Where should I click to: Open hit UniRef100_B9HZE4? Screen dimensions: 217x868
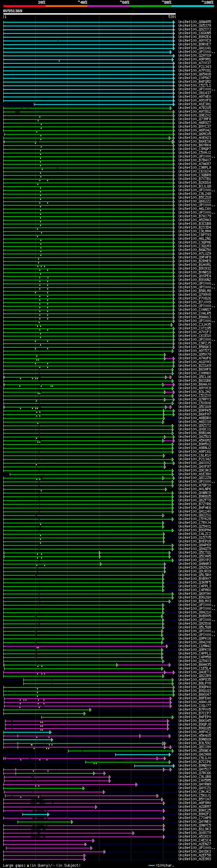pyautogui.click(x=195, y=37)
